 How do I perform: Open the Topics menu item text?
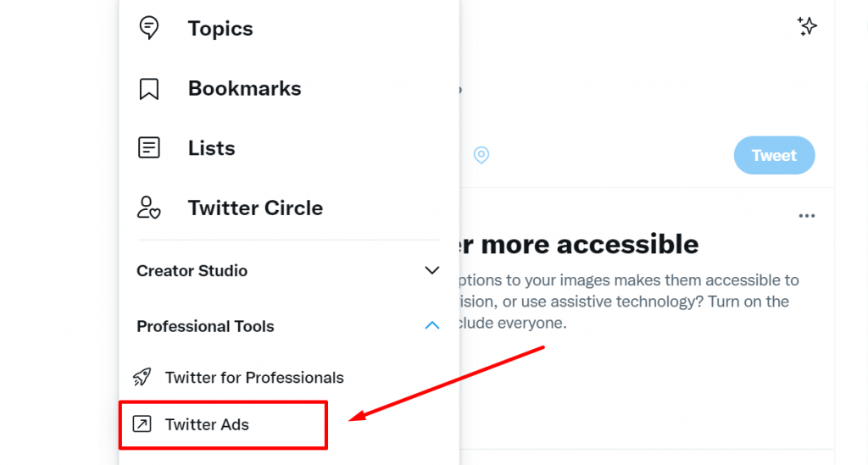coord(220,28)
